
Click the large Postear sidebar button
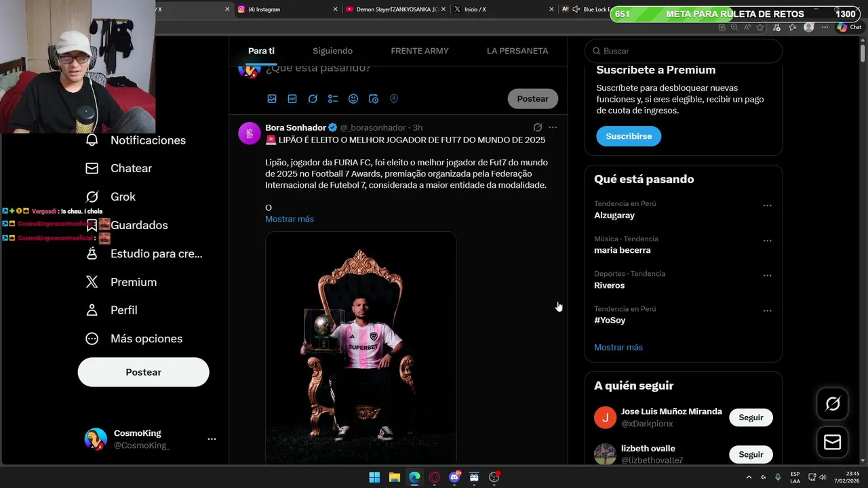[144, 372]
